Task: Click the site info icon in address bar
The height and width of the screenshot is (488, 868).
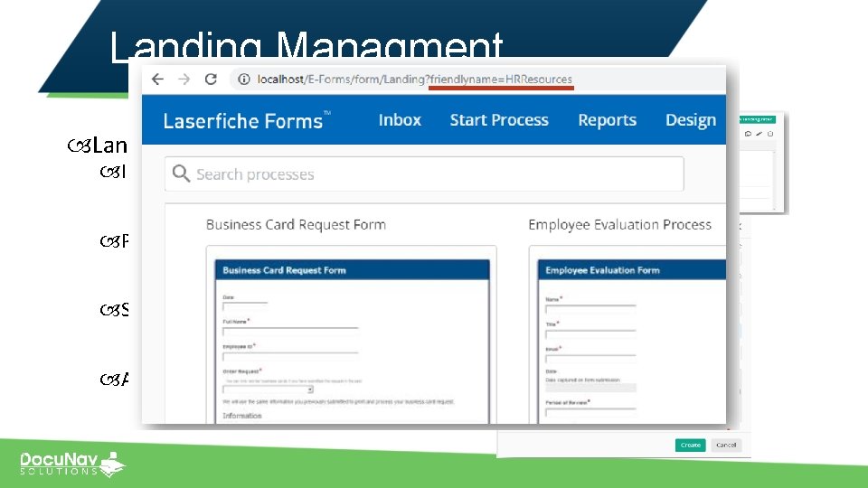Action: pos(243,80)
